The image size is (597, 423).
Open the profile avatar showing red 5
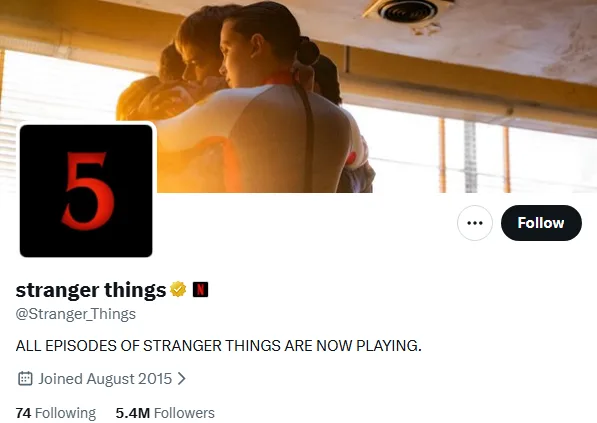(x=86, y=191)
